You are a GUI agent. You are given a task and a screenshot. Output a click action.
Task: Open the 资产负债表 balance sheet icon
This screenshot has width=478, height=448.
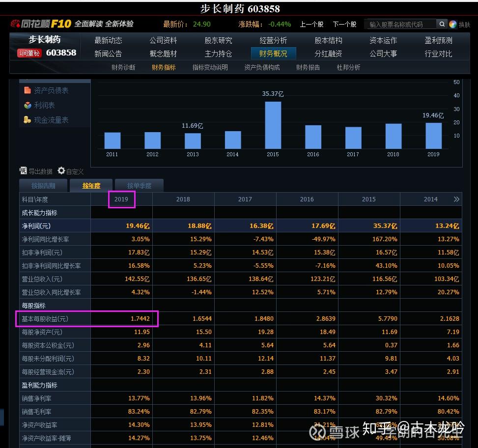(x=28, y=90)
